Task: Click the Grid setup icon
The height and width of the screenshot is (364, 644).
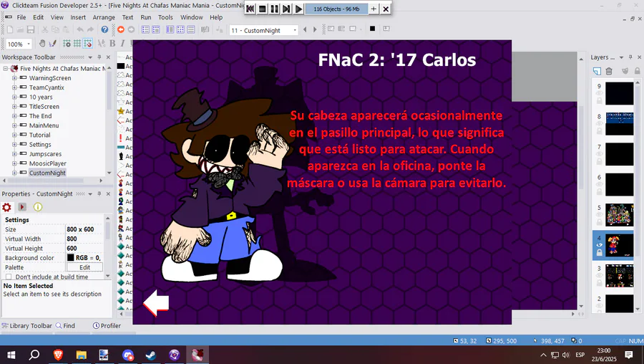Action: pos(67,44)
